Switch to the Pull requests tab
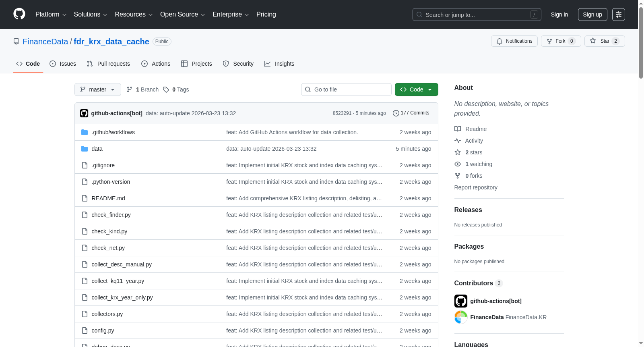 click(x=108, y=64)
